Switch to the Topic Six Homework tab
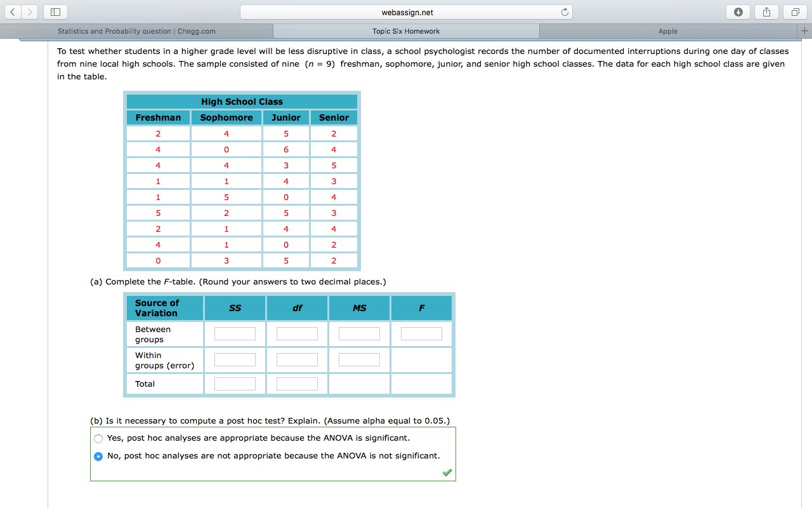This screenshot has height=508, width=812. point(406,31)
